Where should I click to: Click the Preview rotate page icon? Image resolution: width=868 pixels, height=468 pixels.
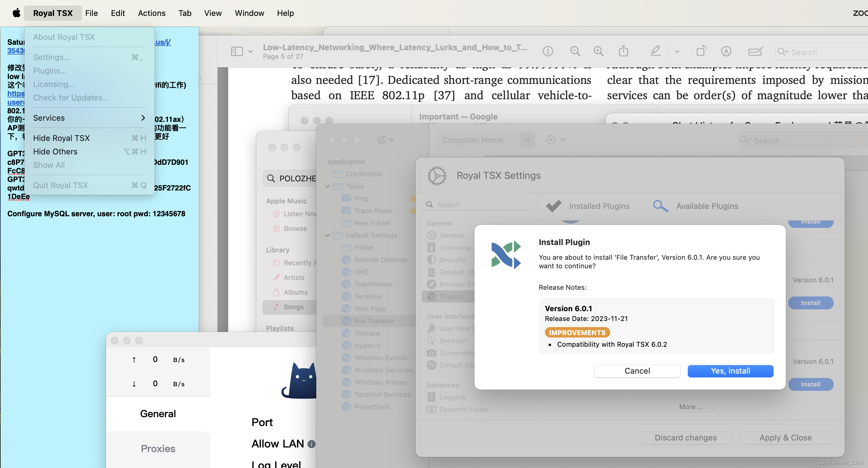click(x=701, y=51)
